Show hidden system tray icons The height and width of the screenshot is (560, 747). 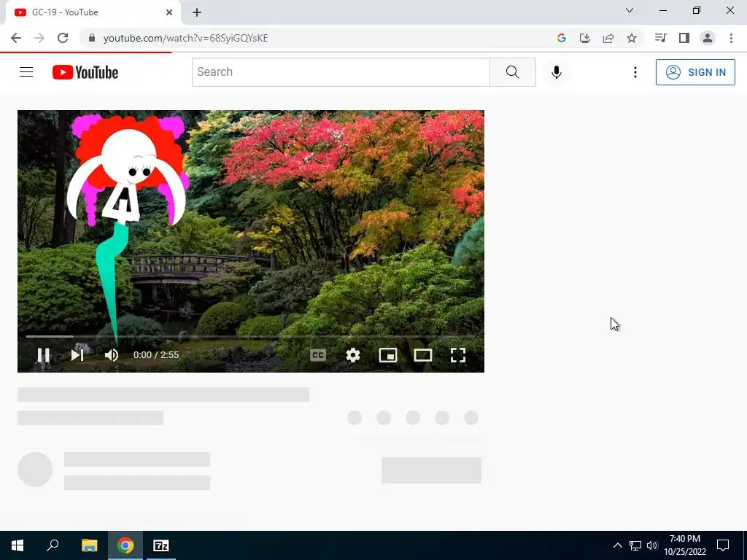pyautogui.click(x=617, y=545)
